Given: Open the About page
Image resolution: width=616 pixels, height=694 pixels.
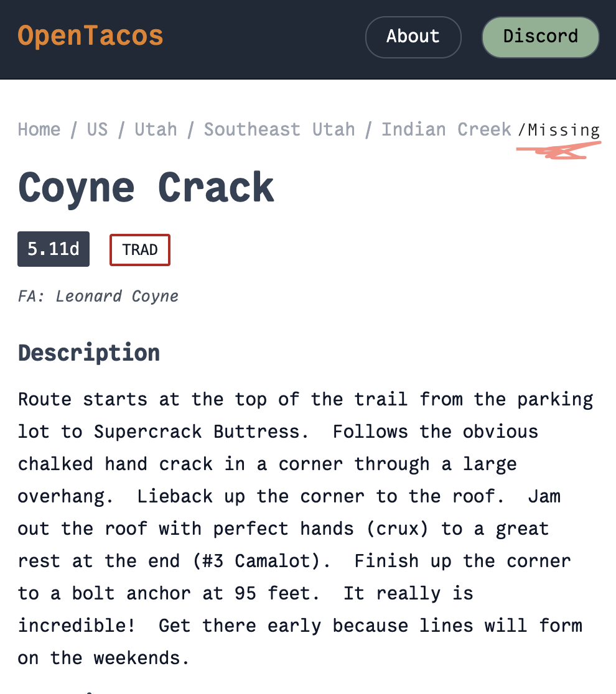Looking at the screenshot, I should pyautogui.click(x=413, y=37).
